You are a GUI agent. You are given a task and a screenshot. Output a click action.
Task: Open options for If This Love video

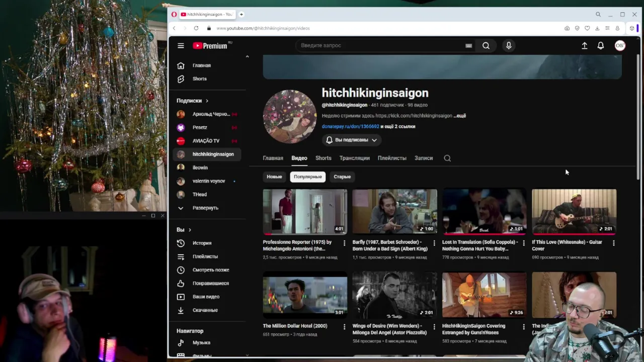pyautogui.click(x=613, y=243)
